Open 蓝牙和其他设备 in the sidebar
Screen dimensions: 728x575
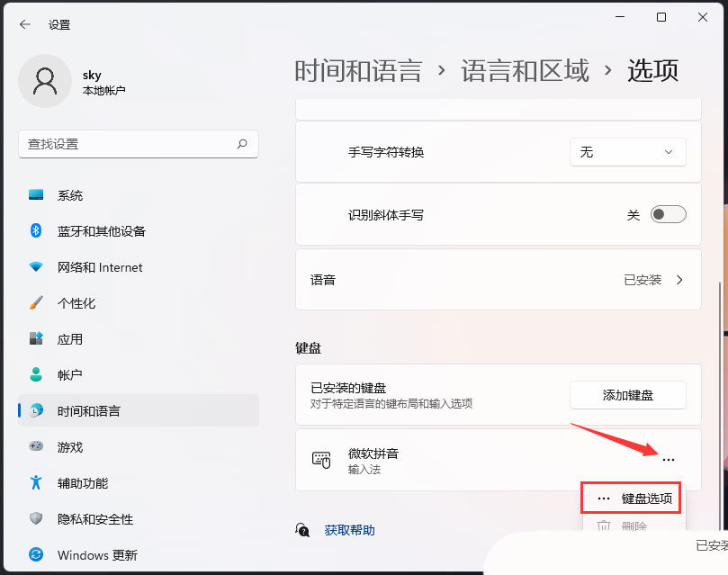point(101,231)
